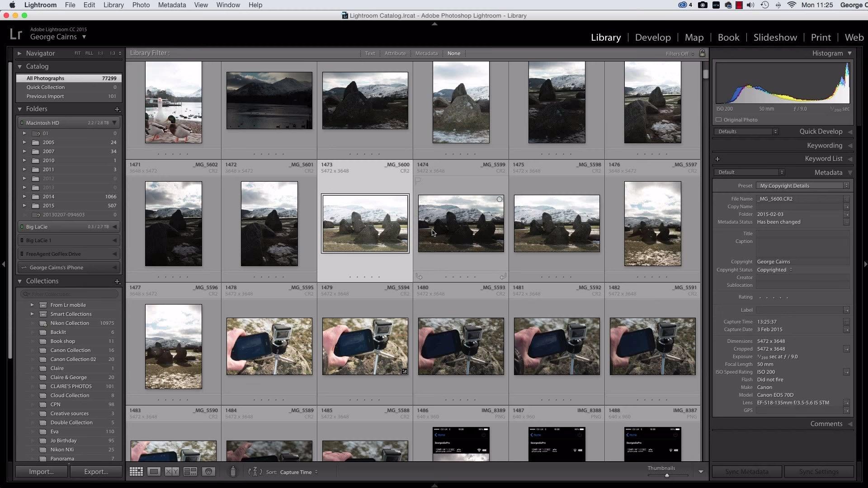The image size is (868, 488).
Task: Select the Painter spray can tool
Action: click(233, 471)
